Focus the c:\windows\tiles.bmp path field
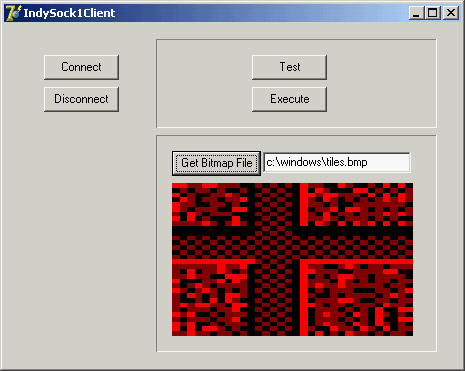Image resolution: width=465 pixels, height=371 pixels. [x=337, y=162]
